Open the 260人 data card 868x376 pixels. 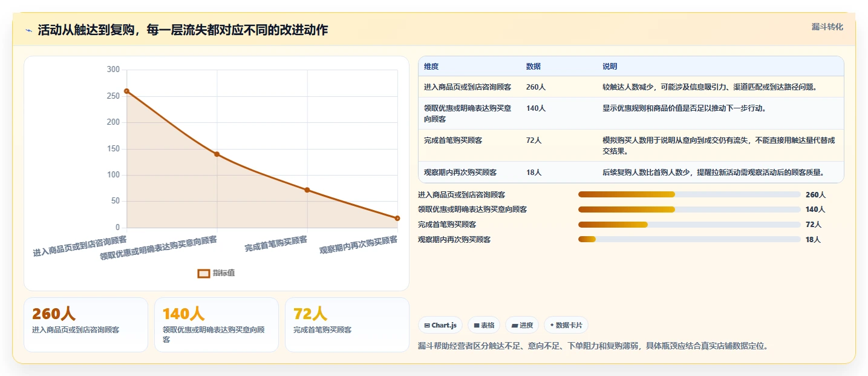click(x=86, y=325)
